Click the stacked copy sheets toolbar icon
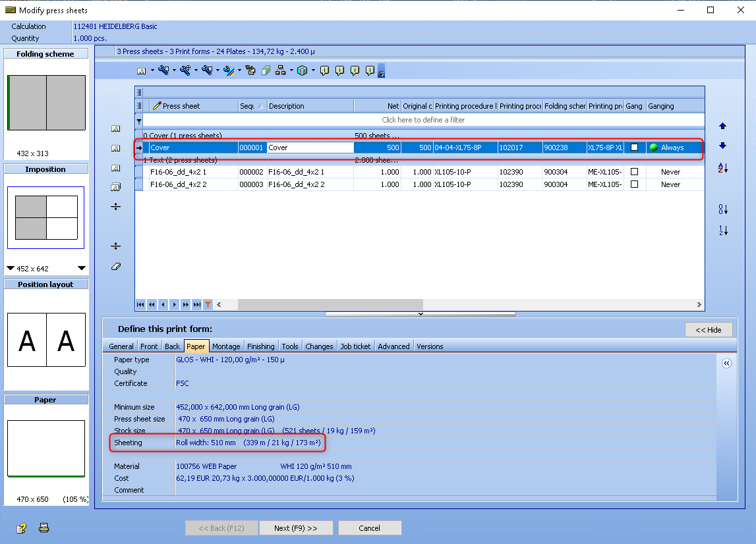The image size is (756, 544). (x=266, y=70)
